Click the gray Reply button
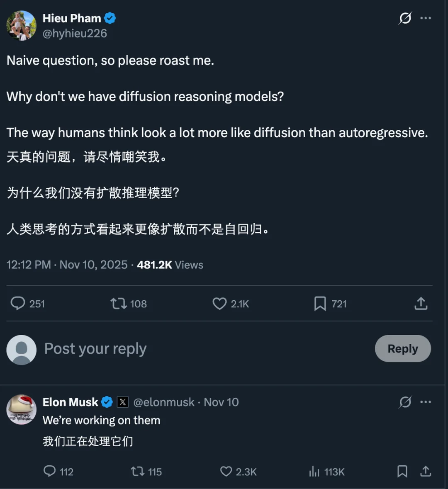 (402, 348)
